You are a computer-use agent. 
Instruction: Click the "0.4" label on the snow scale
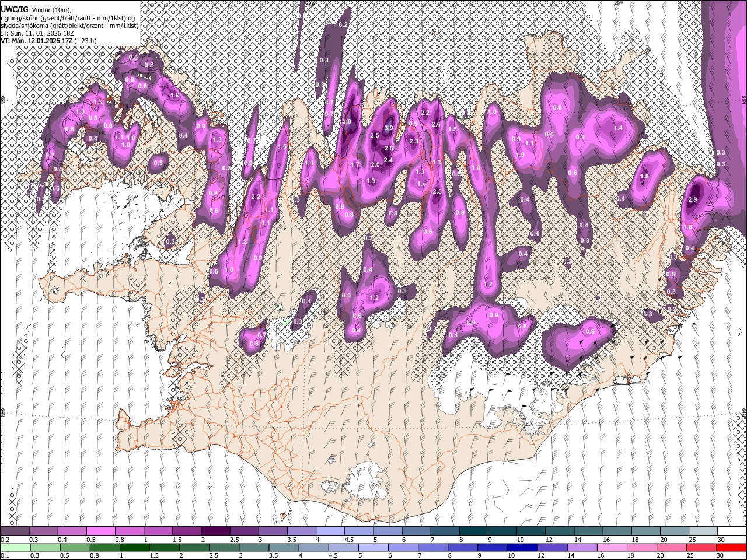click(x=62, y=540)
